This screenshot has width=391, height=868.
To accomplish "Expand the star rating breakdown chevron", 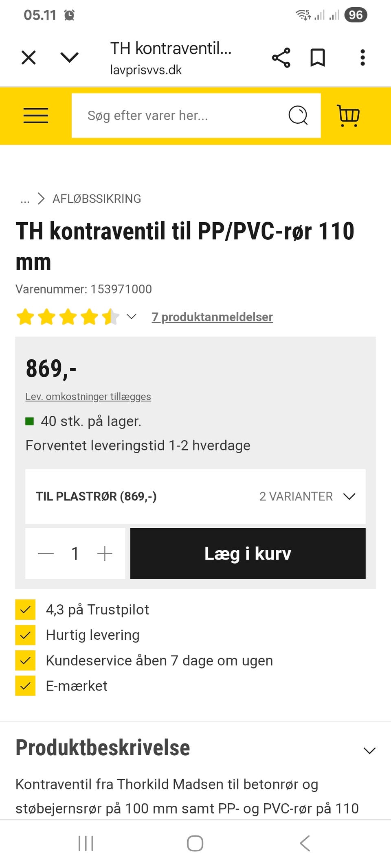I will (x=131, y=317).
